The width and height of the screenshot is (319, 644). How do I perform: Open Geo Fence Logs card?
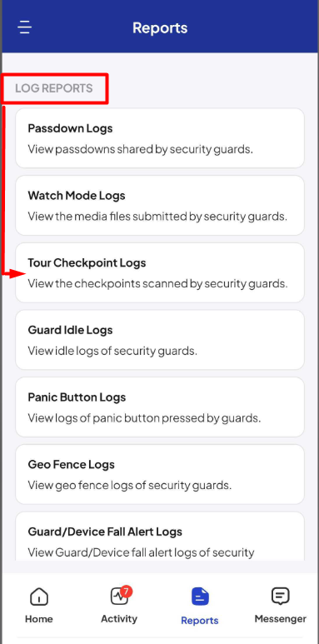tap(160, 474)
